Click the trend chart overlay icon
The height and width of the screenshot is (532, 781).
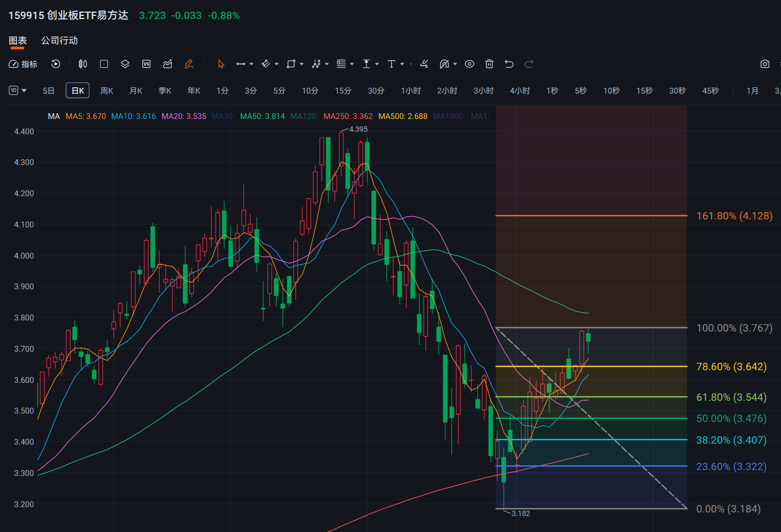pos(168,64)
